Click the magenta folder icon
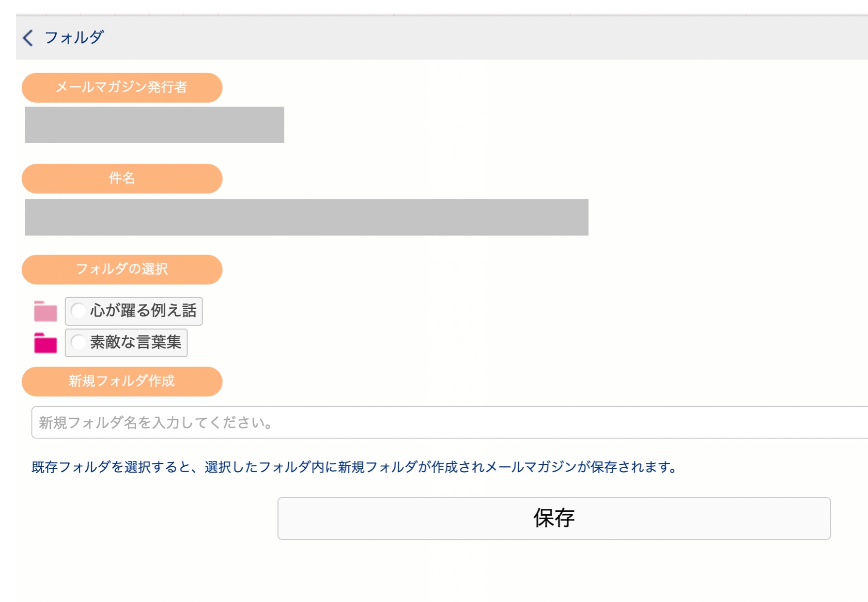The image size is (868, 602). [x=46, y=343]
